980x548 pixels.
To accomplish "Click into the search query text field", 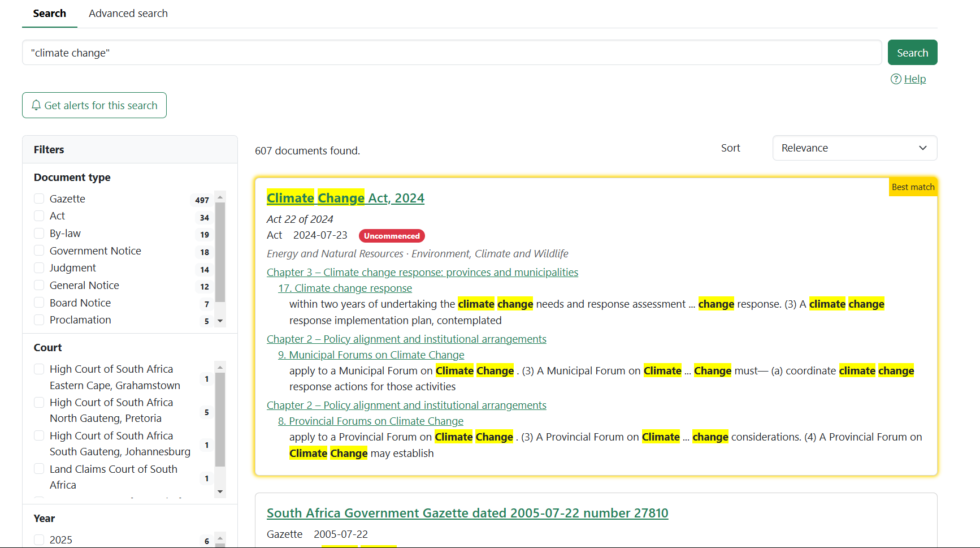I will click(x=452, y=53).
